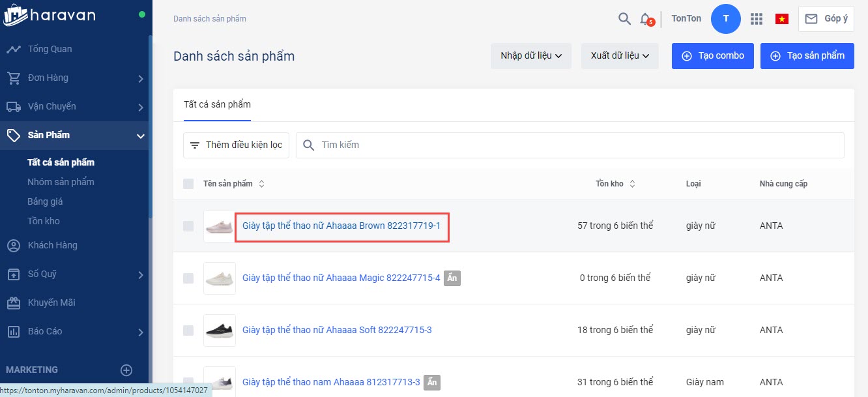This screenshot has height=397, width=868.
Task: Open product Ahaaaa Soft 822247715-3 link
Action: [x=337, y=331]
